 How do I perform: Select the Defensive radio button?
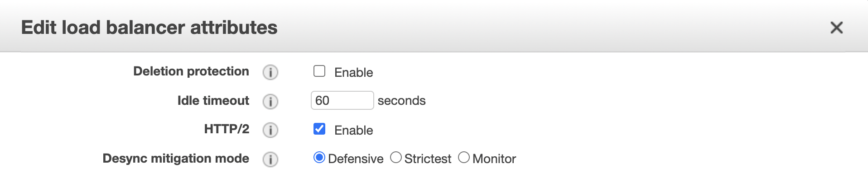tap(319, 158)
